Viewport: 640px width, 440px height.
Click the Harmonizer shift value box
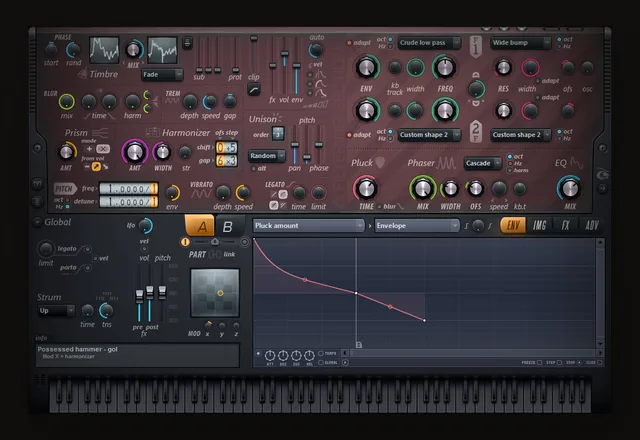click(226, 147)
